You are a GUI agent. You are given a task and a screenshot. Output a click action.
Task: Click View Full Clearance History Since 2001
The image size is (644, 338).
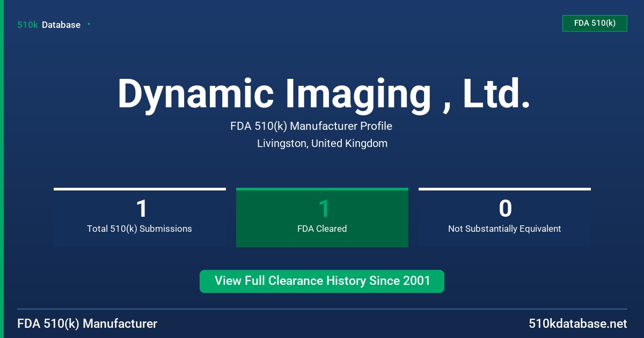(322, 281)
